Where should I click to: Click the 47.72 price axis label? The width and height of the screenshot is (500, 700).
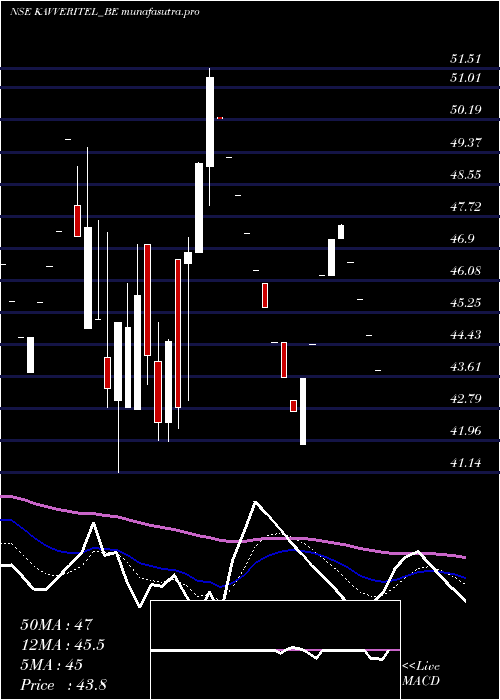point(466,207)
